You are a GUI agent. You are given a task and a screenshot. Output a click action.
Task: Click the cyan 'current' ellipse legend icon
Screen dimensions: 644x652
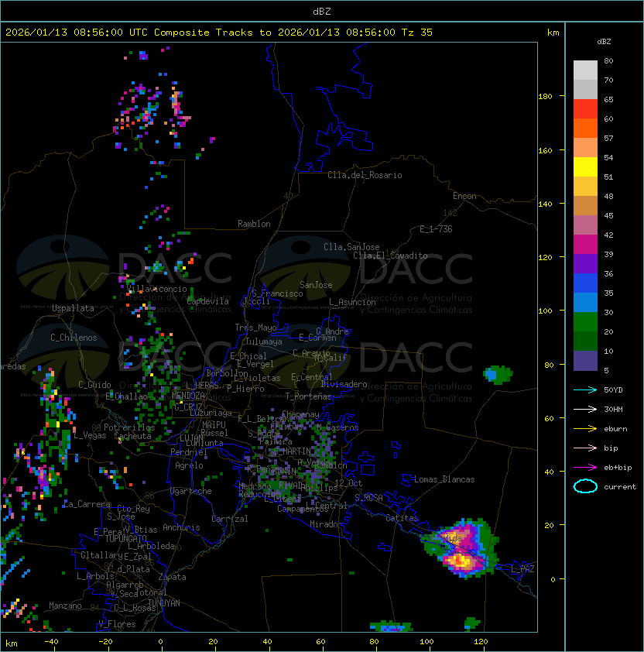pyautogui.click(x=585, y=486)
